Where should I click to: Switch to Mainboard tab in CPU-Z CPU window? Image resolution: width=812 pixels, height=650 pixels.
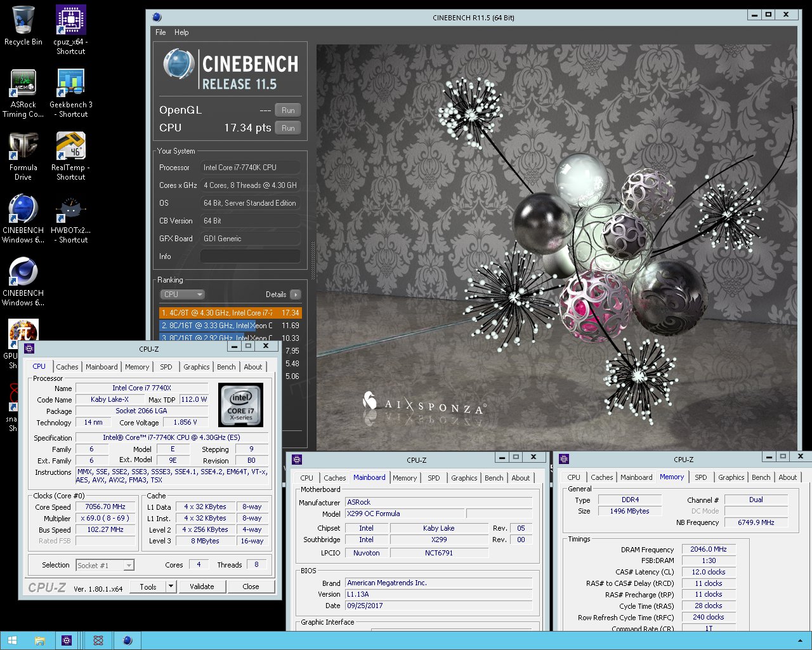(101, 367)
